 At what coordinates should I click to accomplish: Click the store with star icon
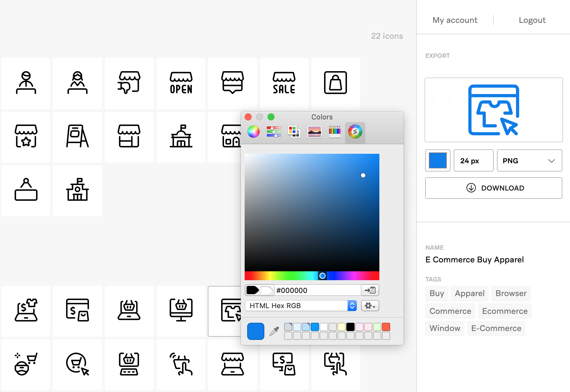[25, 137]
